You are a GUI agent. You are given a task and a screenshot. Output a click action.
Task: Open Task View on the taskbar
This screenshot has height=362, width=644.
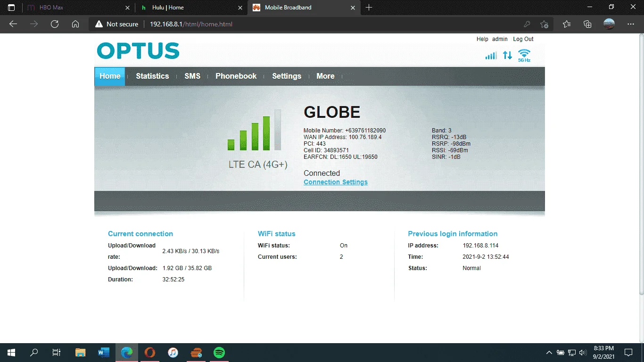(57, 353)
